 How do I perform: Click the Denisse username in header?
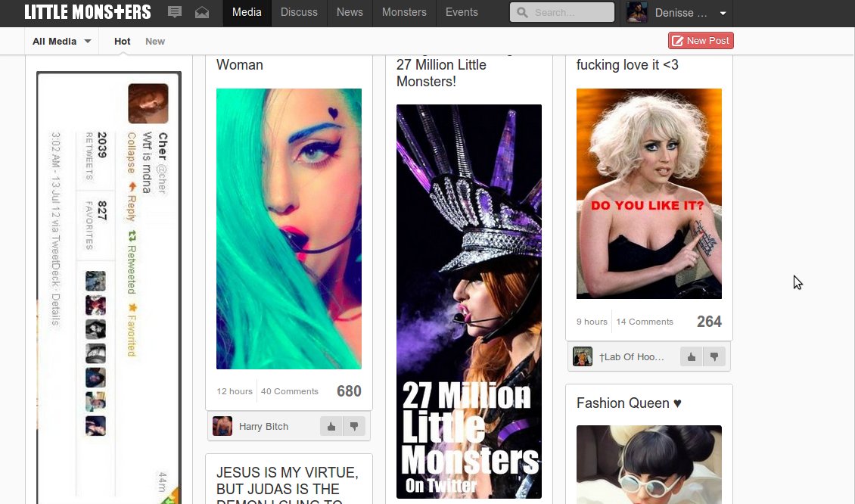(x=680, y=13)
